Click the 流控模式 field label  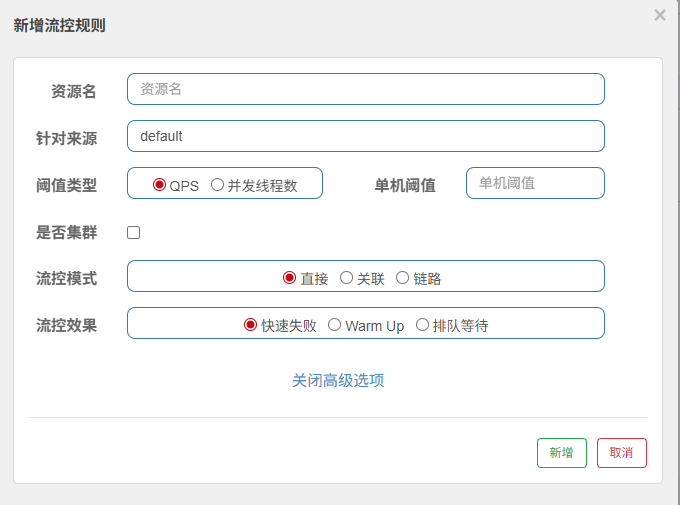(x=66, y=278)
